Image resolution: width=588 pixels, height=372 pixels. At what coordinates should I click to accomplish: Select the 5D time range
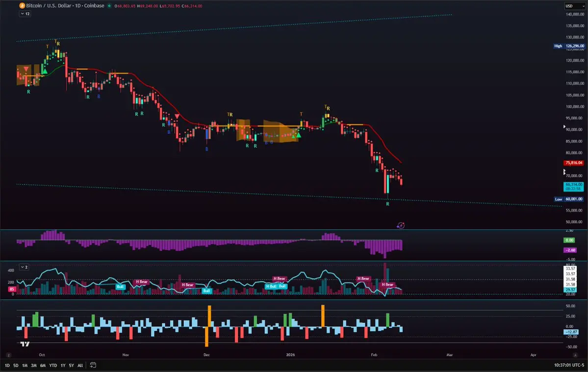click(x=16, y=365)
